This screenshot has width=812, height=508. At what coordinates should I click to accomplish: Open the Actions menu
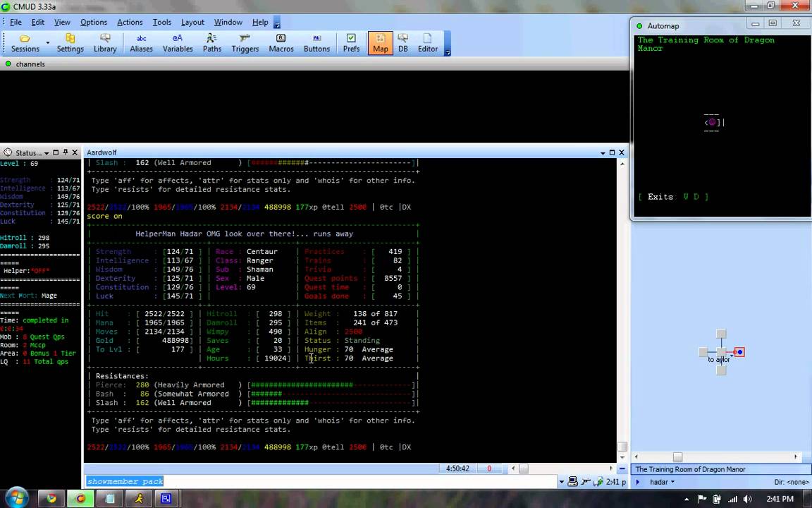pos(130,23)
